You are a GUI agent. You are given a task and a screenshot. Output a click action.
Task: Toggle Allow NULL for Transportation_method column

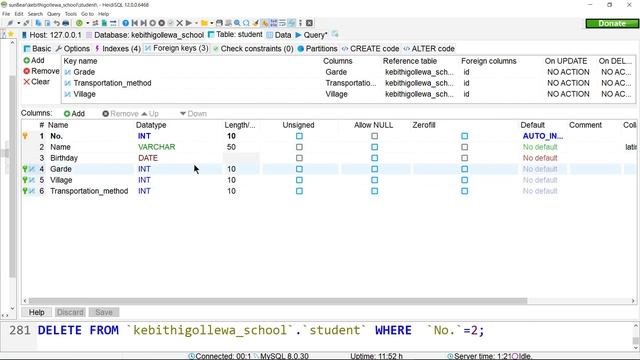point(374,191)
